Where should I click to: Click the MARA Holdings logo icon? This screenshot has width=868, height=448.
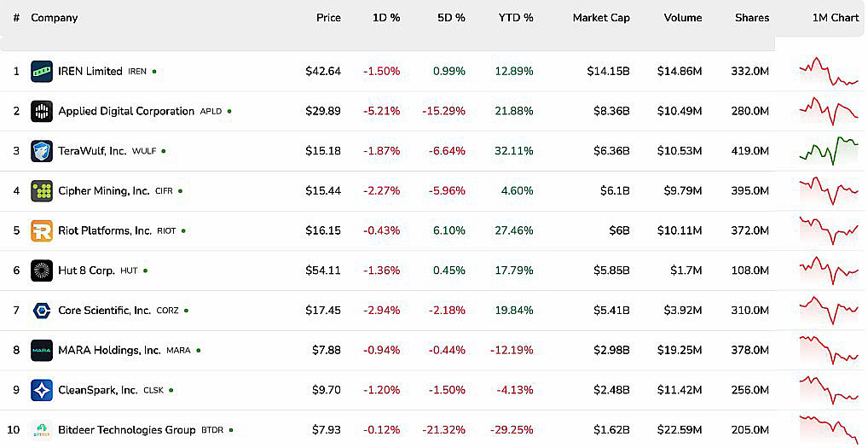(x=42, y=351)
